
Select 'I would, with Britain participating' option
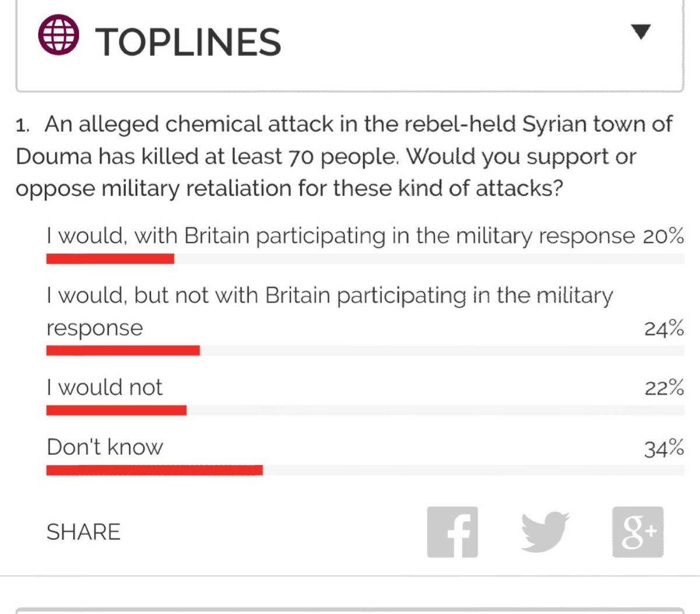pyautogui.click(x=340, y=236)
